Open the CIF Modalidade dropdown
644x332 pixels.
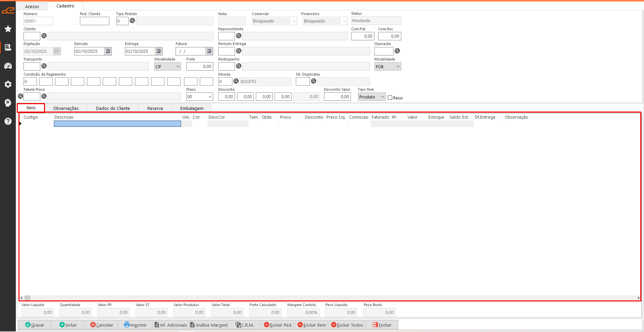click(178, 67)
